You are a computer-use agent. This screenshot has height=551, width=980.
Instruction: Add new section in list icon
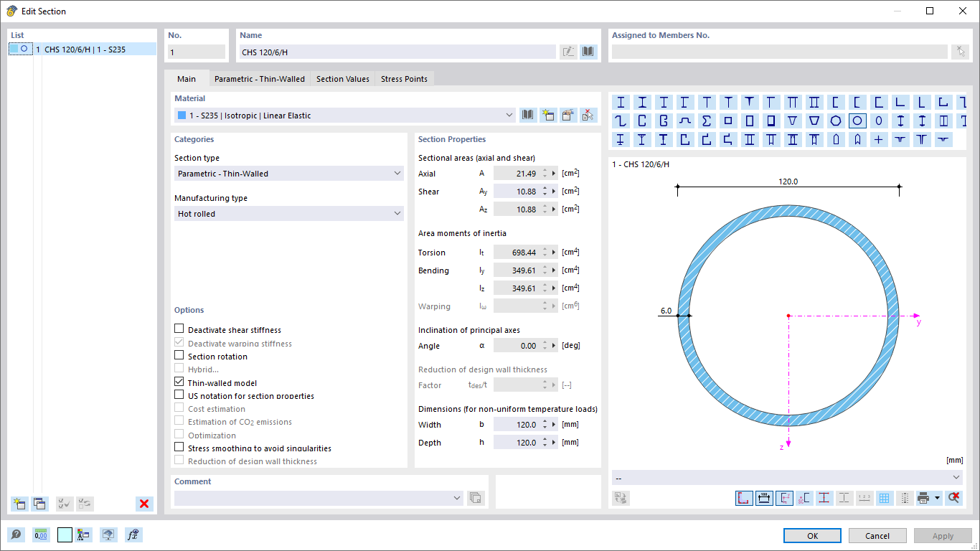(19, 504)
